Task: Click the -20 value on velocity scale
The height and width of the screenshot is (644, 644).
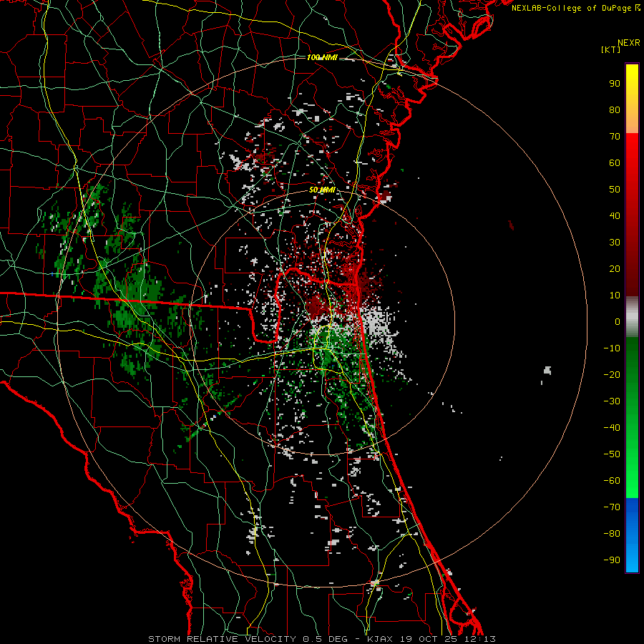Action: click(x=612, y=374)
